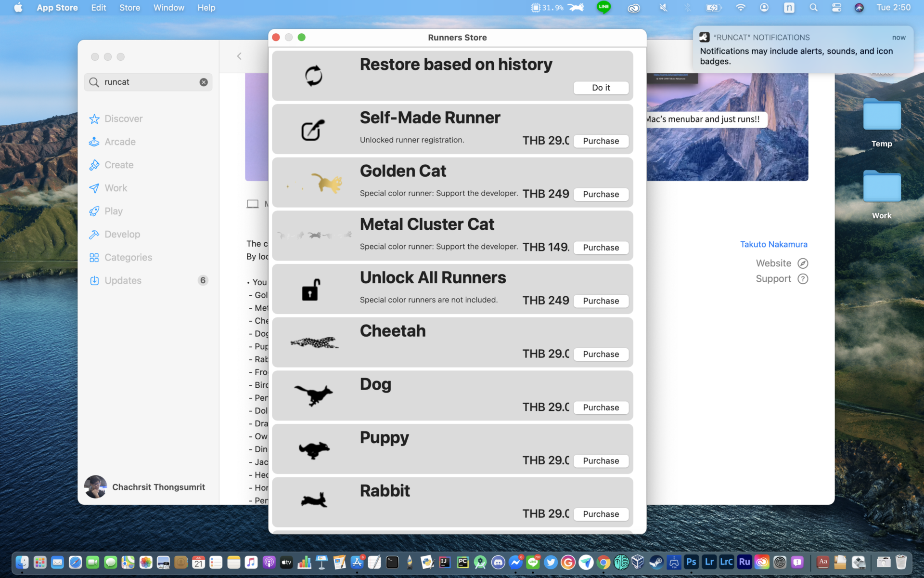Click the battery charging menu bar icon
Viewport: 924px width, 578px height.
point(713,8)
